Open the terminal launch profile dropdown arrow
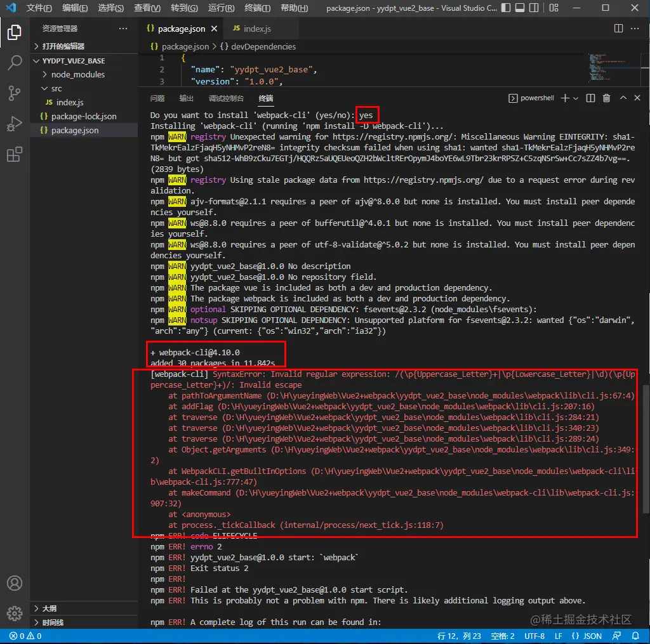The width and height of the screenshot is (650, 644). point(575,98)
